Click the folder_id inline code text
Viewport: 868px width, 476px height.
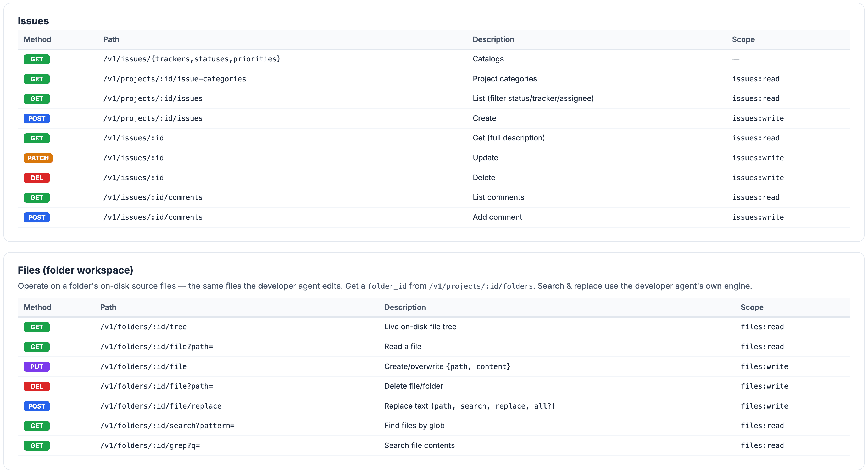[x=387, y=286]
